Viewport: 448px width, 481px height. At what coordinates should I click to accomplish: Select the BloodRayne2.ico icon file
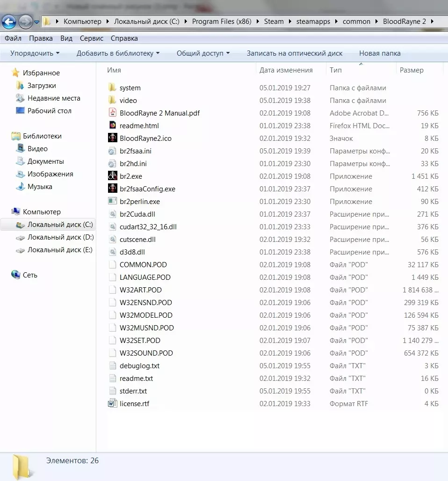click(x=112, y=138)
